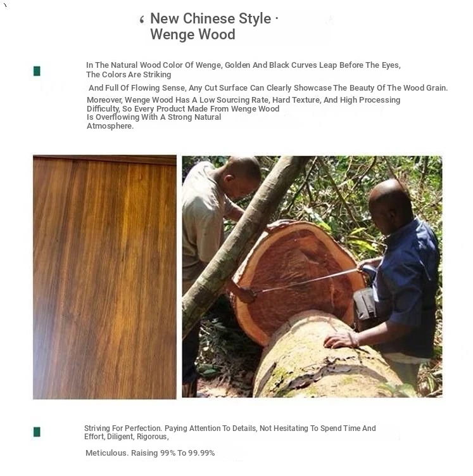This screenshot has width=473, height=476.
Task: Click the text The Colors Are Striking
Action: [129, 74]
